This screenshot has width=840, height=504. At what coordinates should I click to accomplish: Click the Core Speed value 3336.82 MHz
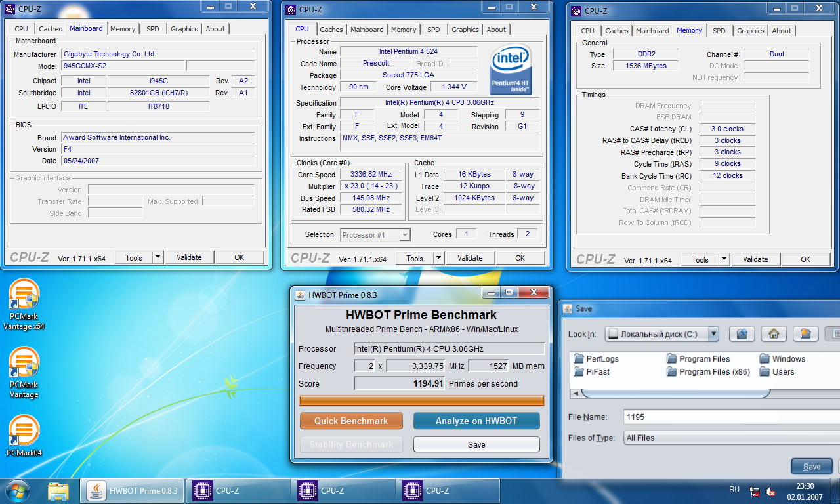[372, 175]
